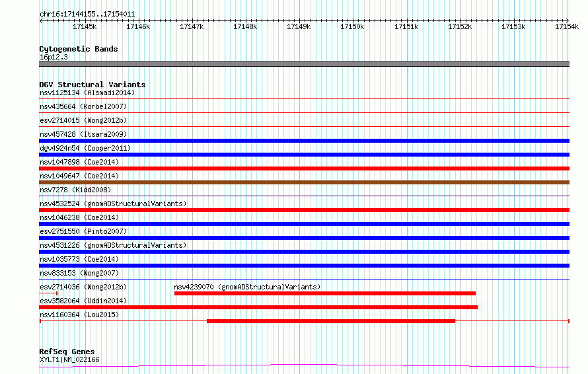Viewport: 588px width, 374px height.
Task: Click nsv833153 (Wong2007) label
Action: [x=79, y=273]
